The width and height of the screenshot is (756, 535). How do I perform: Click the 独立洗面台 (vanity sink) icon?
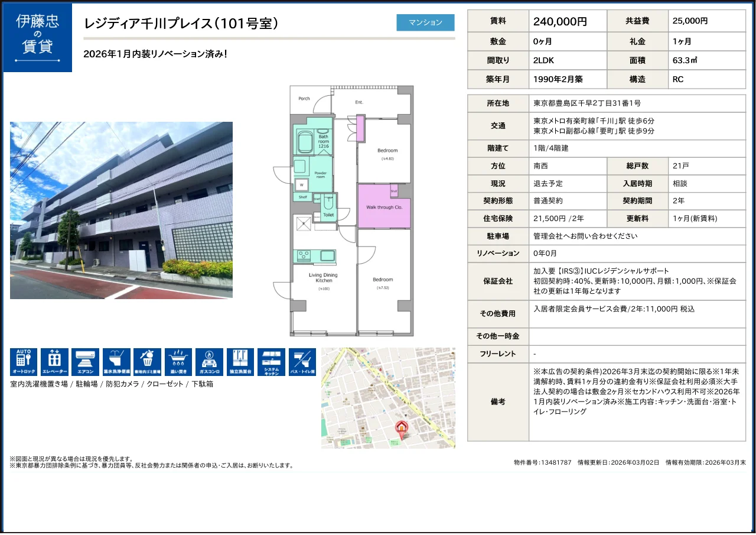tap(240, 361)
